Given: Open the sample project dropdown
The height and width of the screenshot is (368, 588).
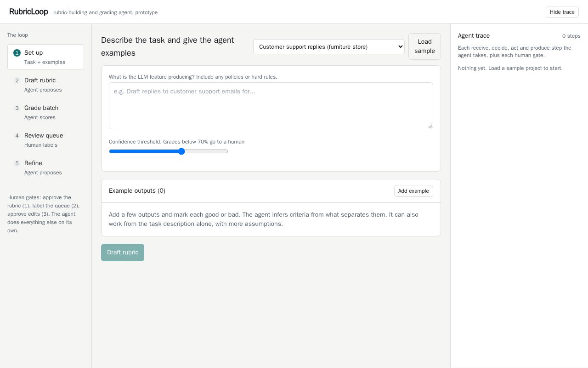Looking at the screenshot, I should point(328,46).
